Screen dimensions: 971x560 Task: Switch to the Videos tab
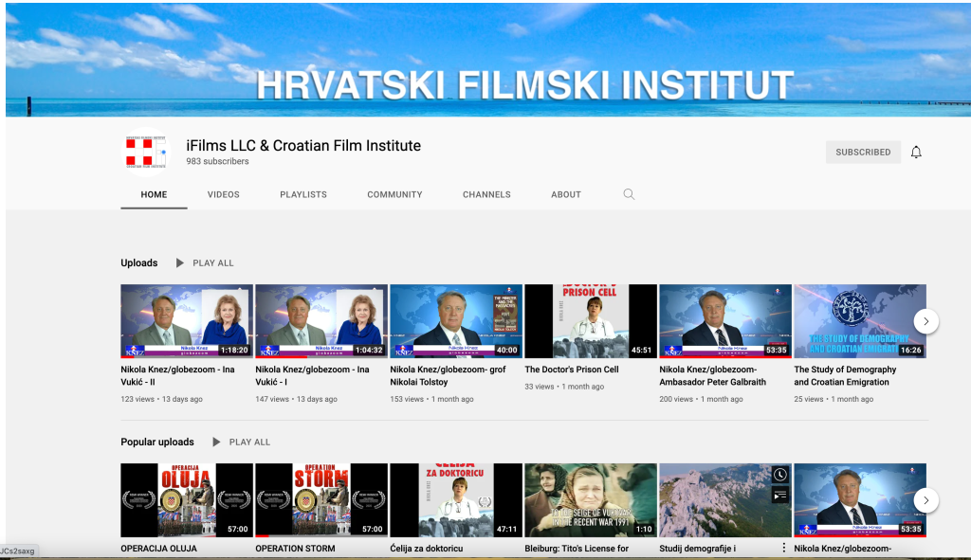224,194
